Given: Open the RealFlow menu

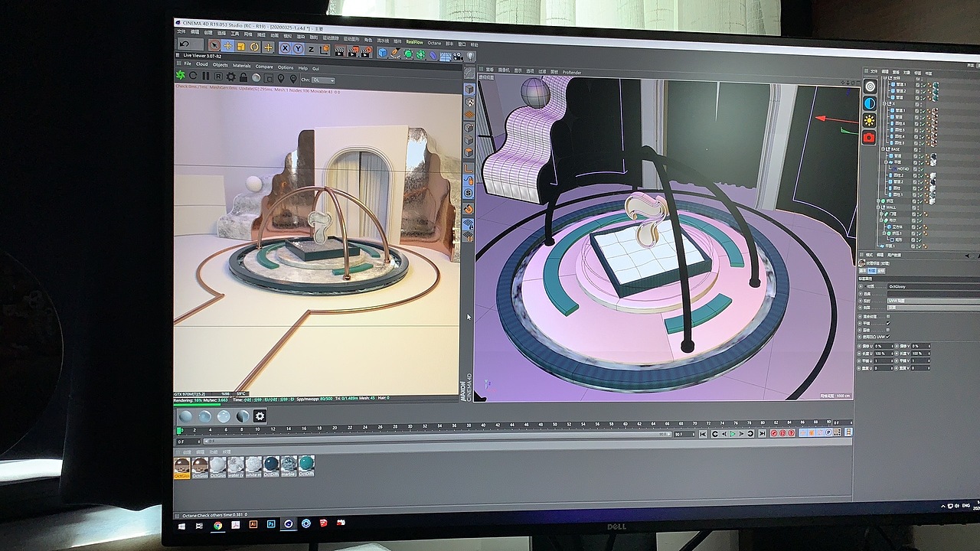Looking at the screenshot, I should point(414,42).
